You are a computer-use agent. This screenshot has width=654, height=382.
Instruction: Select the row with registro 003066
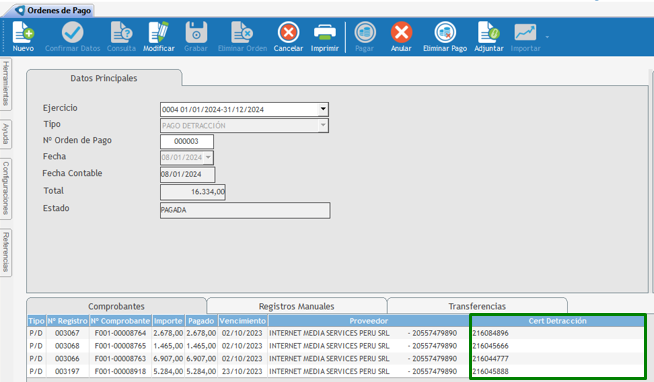click(336, 359)
